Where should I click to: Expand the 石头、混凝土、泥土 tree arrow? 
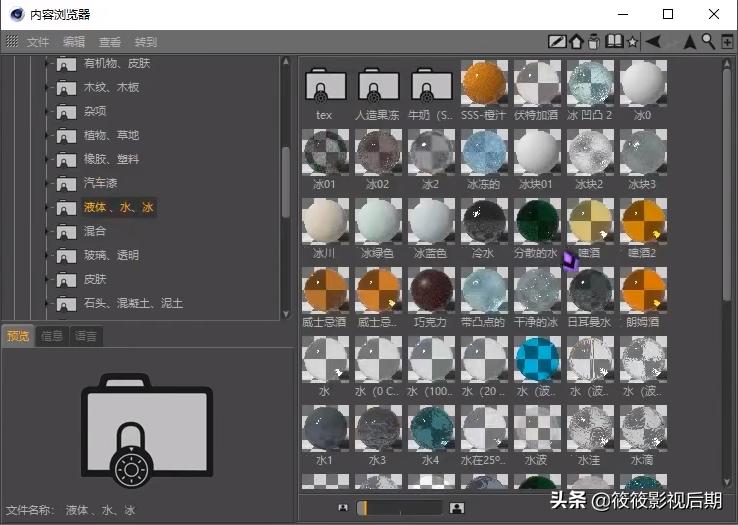(x=46, y=303)
